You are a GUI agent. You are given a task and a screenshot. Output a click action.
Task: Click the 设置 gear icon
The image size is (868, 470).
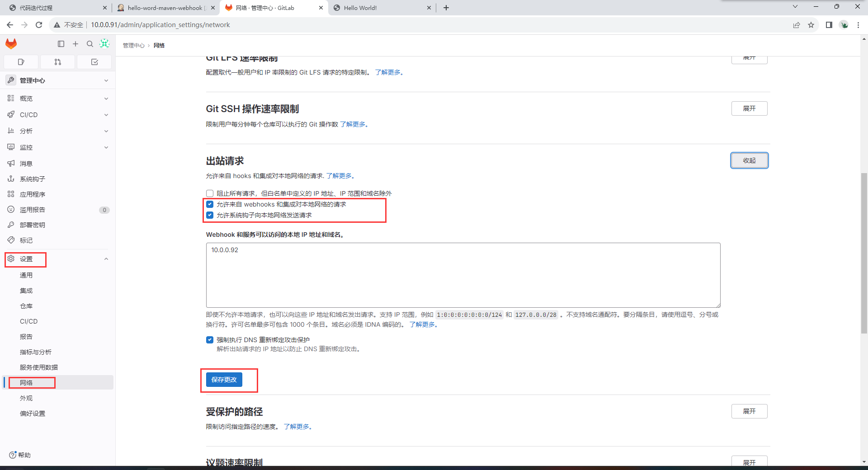tap(11, 258)
